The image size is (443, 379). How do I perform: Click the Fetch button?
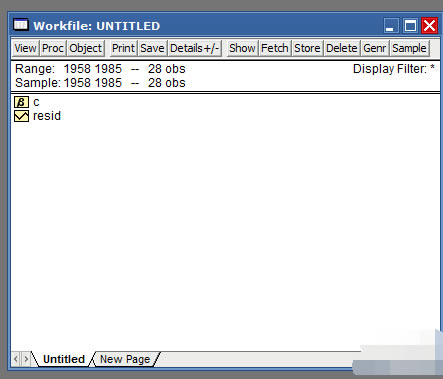point(275,48)
